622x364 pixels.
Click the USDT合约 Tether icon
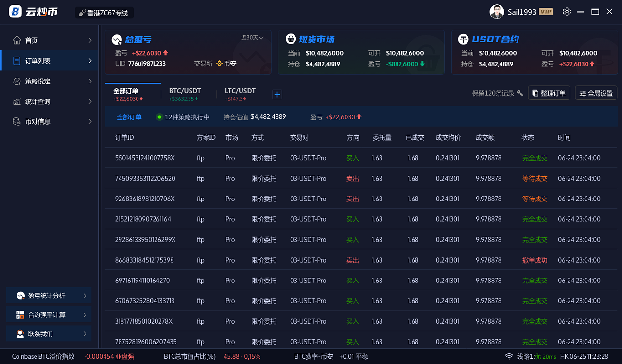point(464,39)
